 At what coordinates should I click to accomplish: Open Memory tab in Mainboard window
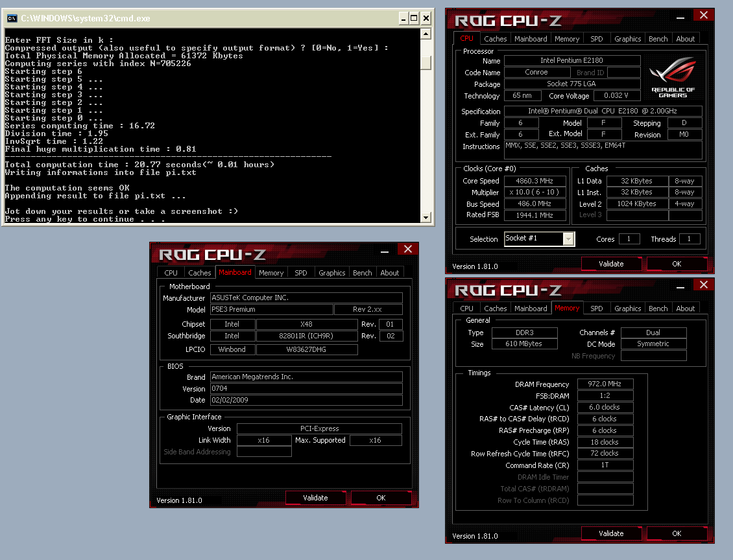(x=271, y=273)
